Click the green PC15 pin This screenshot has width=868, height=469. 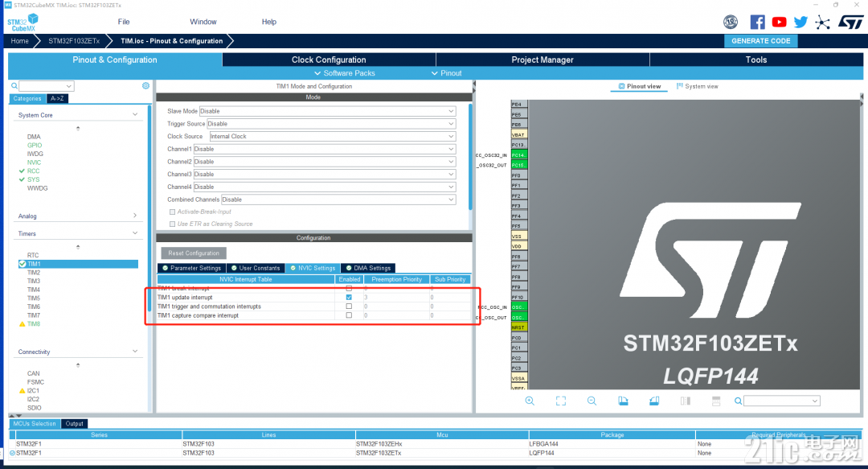(518, 165)
